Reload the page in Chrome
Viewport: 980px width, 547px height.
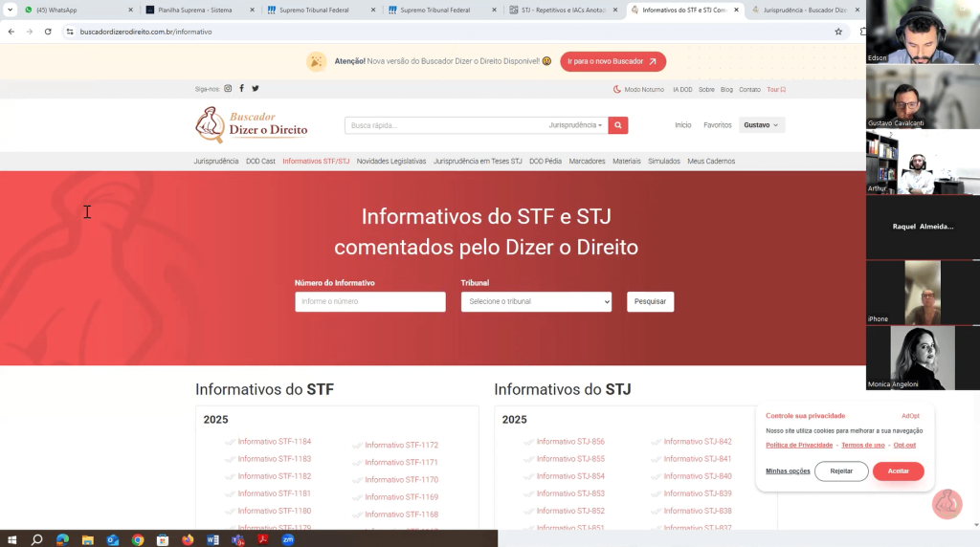48,32
